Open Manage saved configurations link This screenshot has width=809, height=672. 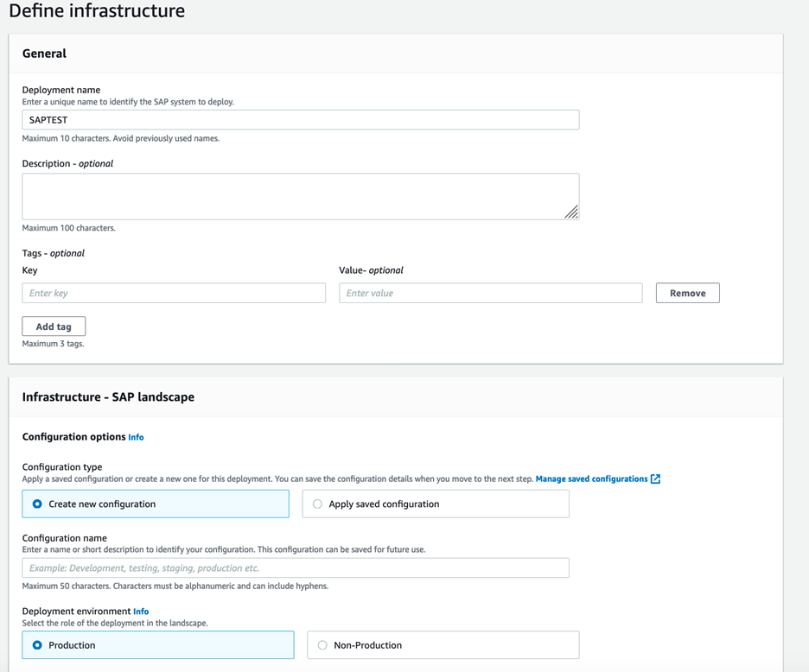pos(591,479)
